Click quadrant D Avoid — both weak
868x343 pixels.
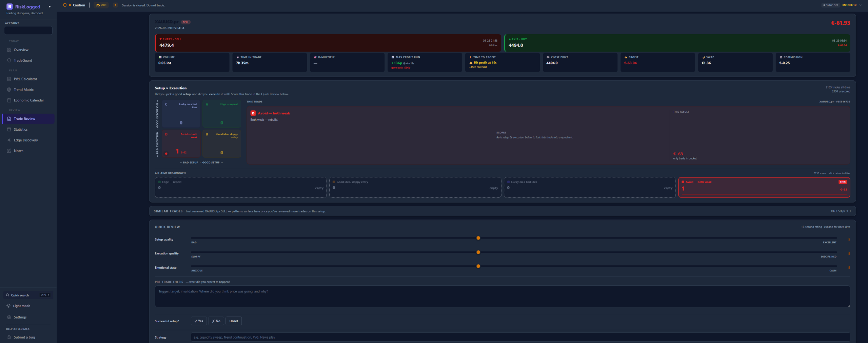coord(181,144)
